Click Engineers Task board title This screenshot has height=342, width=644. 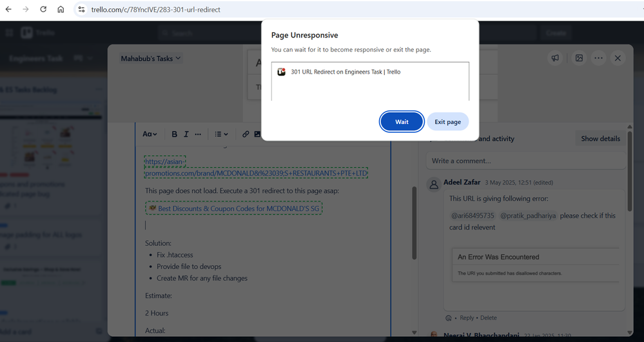[x=35, y=58]
